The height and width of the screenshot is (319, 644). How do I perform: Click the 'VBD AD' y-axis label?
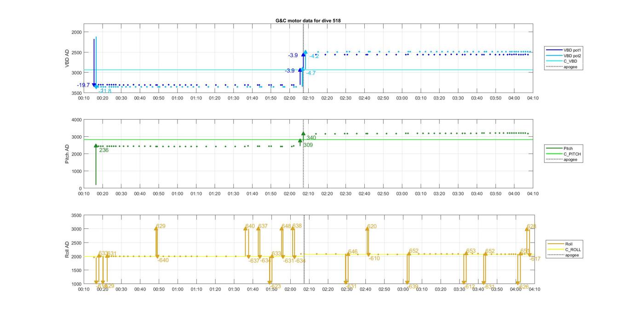click(x=67, y=58)
